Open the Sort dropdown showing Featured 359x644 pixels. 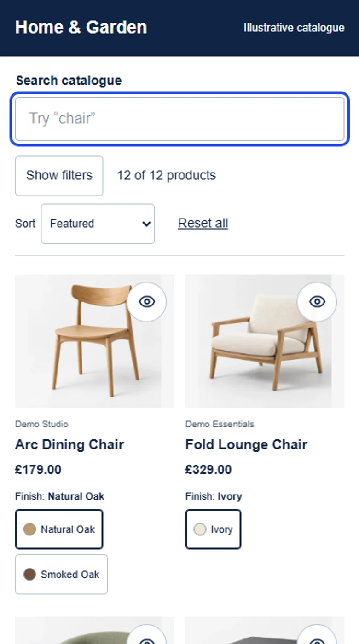tap(98, 224)
